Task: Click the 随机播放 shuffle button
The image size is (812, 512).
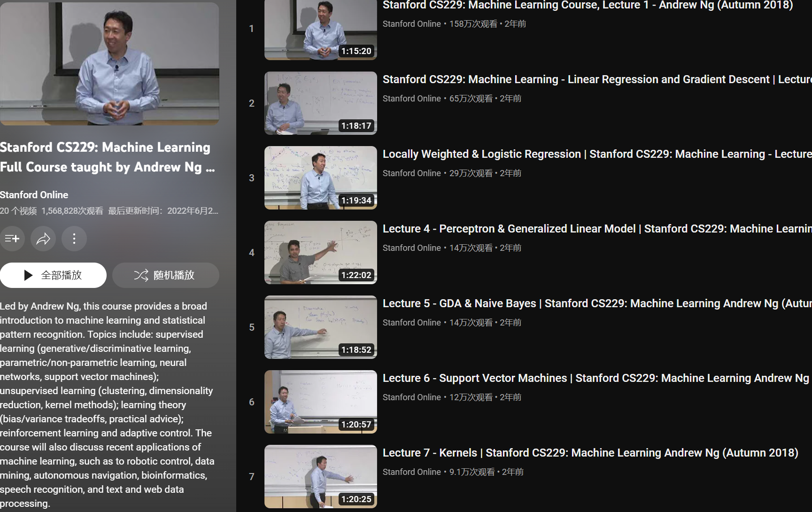Action: 166,275
